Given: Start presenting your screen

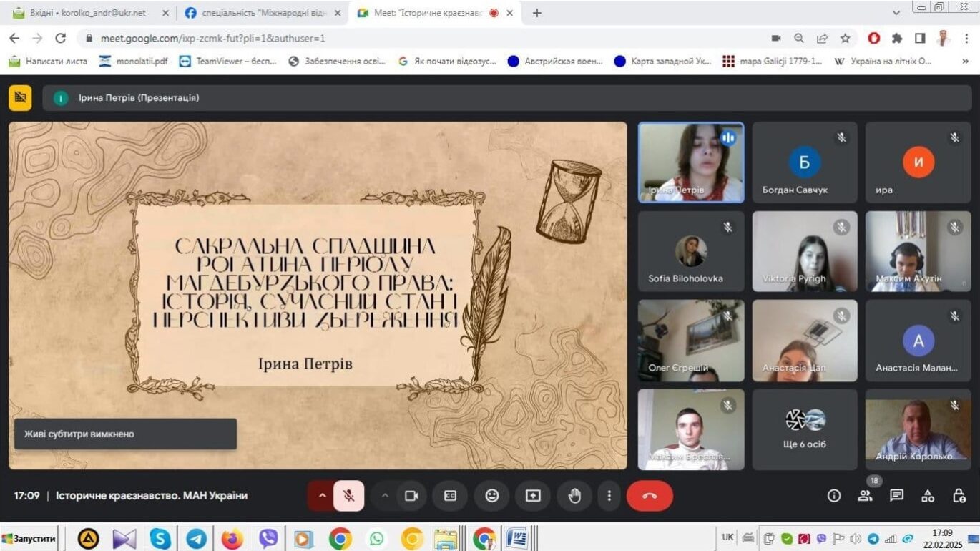Looking at the screenshot, I should tap(533, 495).
